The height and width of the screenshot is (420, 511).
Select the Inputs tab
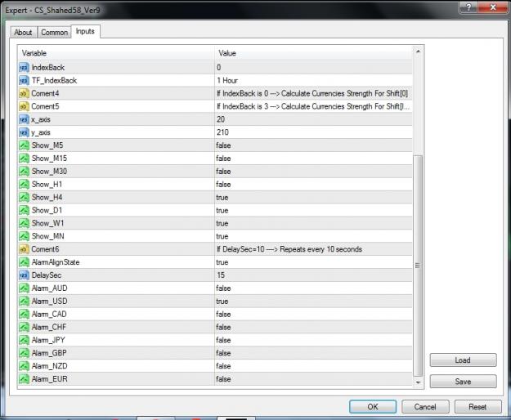tap(85, 31)
